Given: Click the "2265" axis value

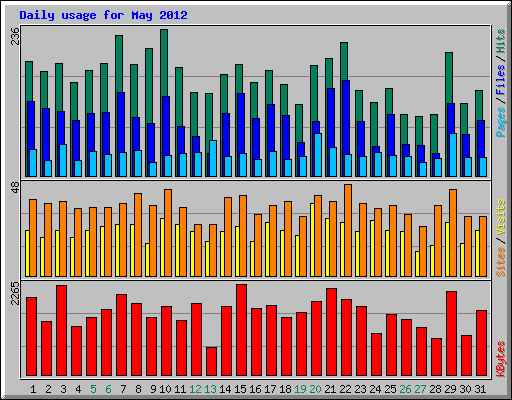Looking at the screenshot, I should (15, 293).
